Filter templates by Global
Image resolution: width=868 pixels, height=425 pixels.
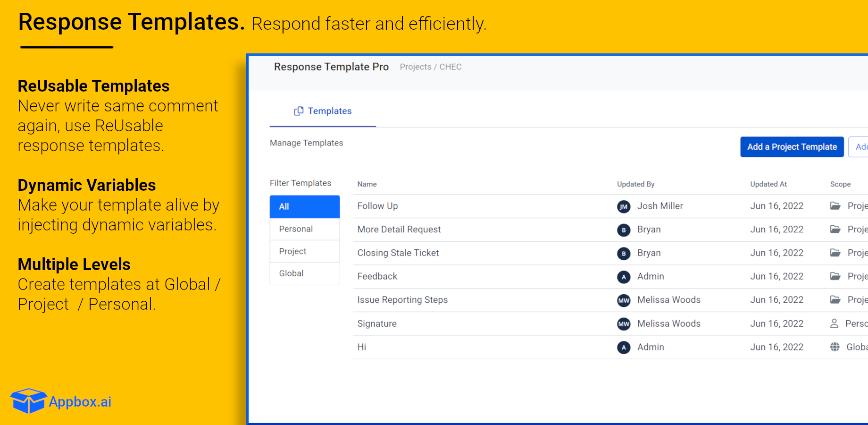click(x=305, y=273)
